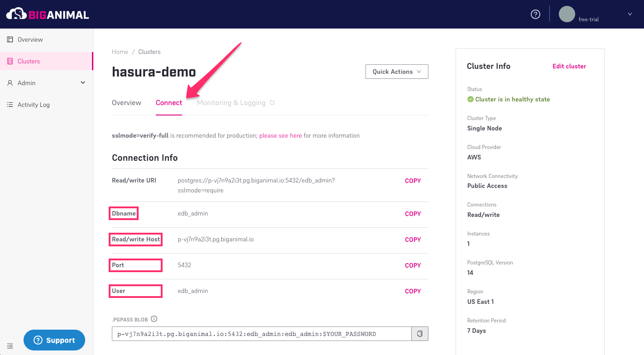Click the Admin person icon
This screenshot has width=644, height=355.
(x=10, y=82)
